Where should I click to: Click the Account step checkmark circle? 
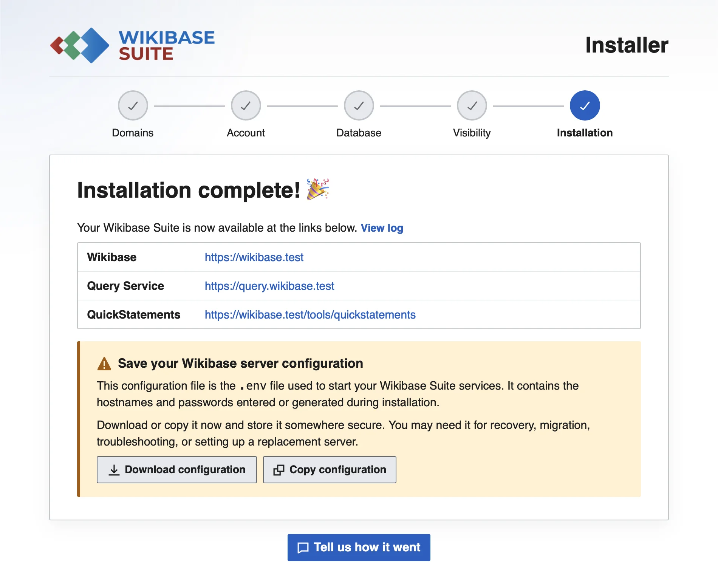(246, 105)
